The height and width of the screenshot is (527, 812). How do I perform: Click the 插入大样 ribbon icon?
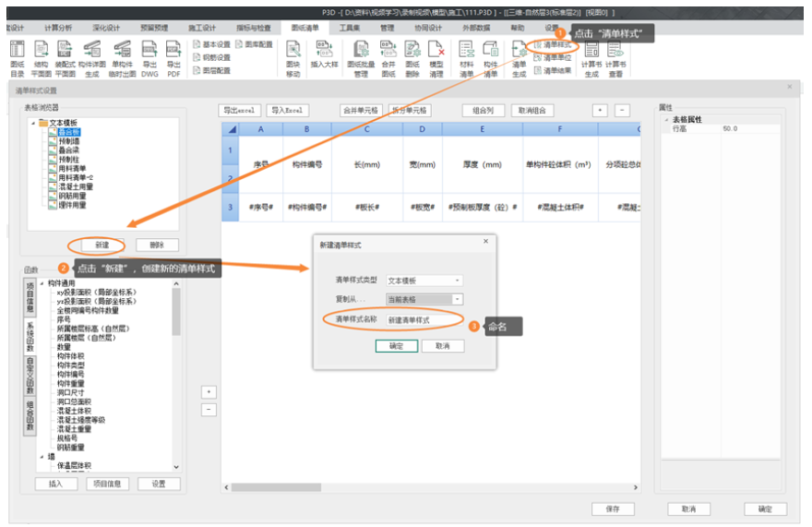pos(325,55)
